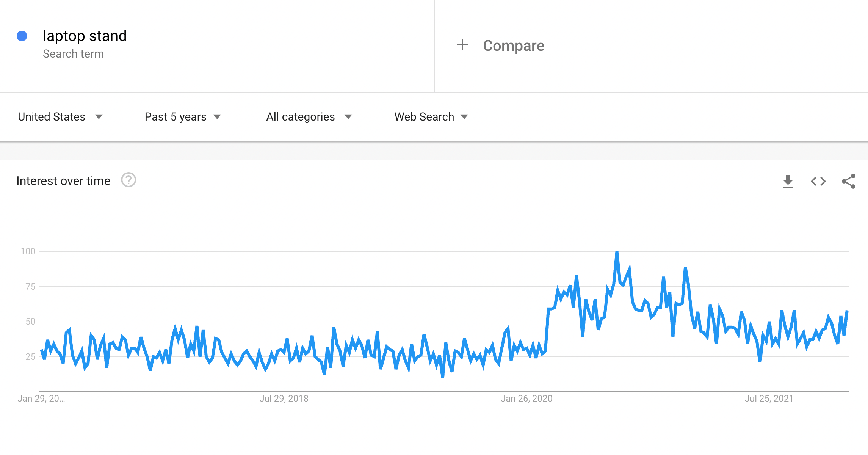Screen dimensions: 868x455
Task: Click the Jul 25, 2021 axis label
Action: pyautogui.click(x=769, y=399)
